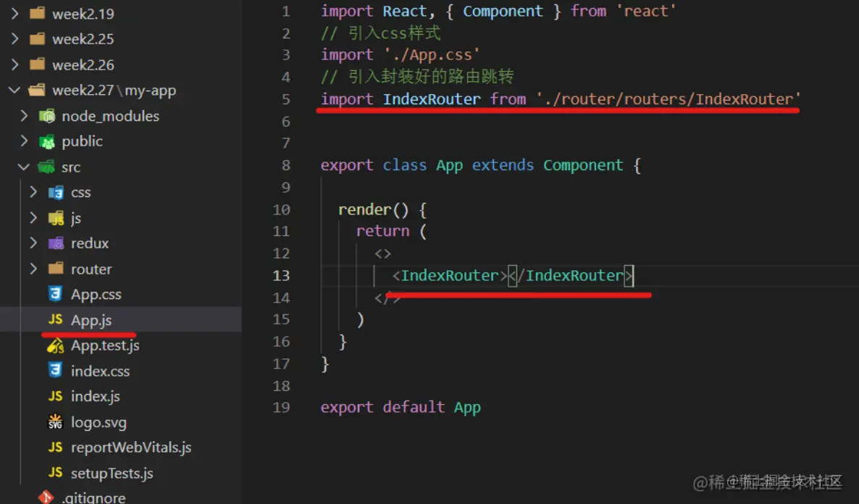This screenshot has width=859, height=504.
Task: Click line number 5 in the gutter
Action: [286, 99]
